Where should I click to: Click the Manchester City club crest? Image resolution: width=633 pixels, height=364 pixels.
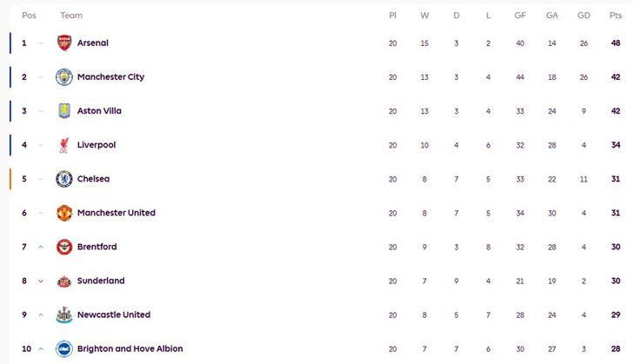point(64,77)
